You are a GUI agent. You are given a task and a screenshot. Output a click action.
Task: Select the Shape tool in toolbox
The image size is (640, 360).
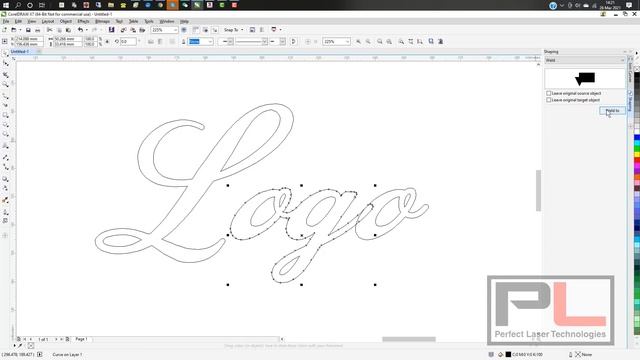[5, 63]
